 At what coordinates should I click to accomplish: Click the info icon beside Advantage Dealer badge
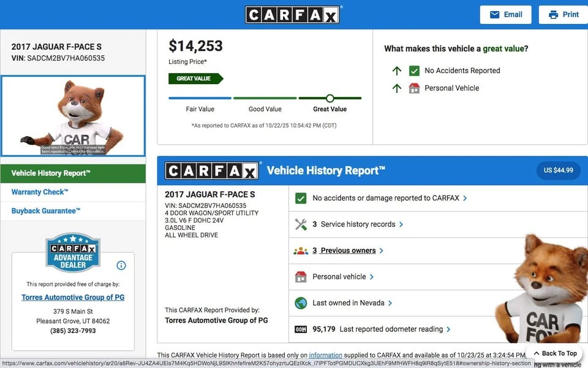tap(121, 266)
